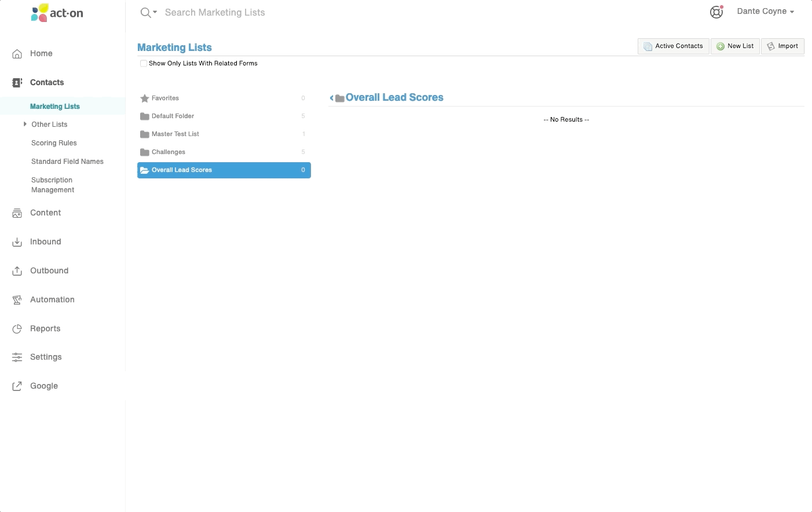Screen dimensions: 812x512
Task: Open the Content menu
Action: click(45, 213)
